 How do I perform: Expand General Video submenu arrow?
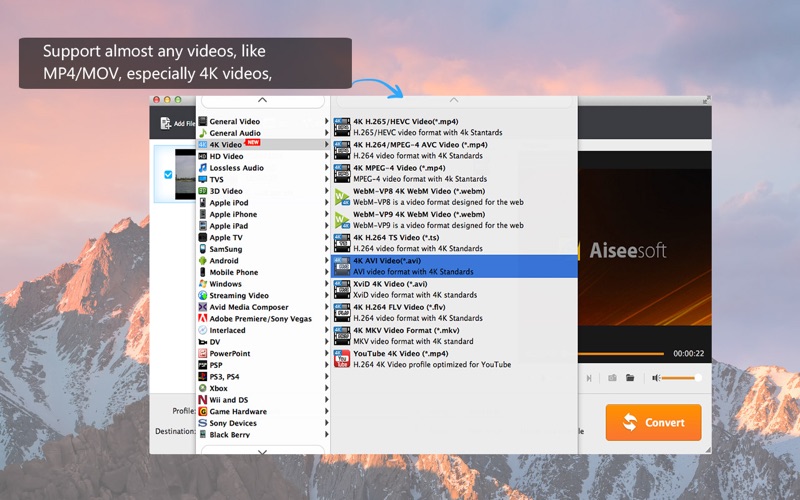pyautogui.click(x=327, y=121)
